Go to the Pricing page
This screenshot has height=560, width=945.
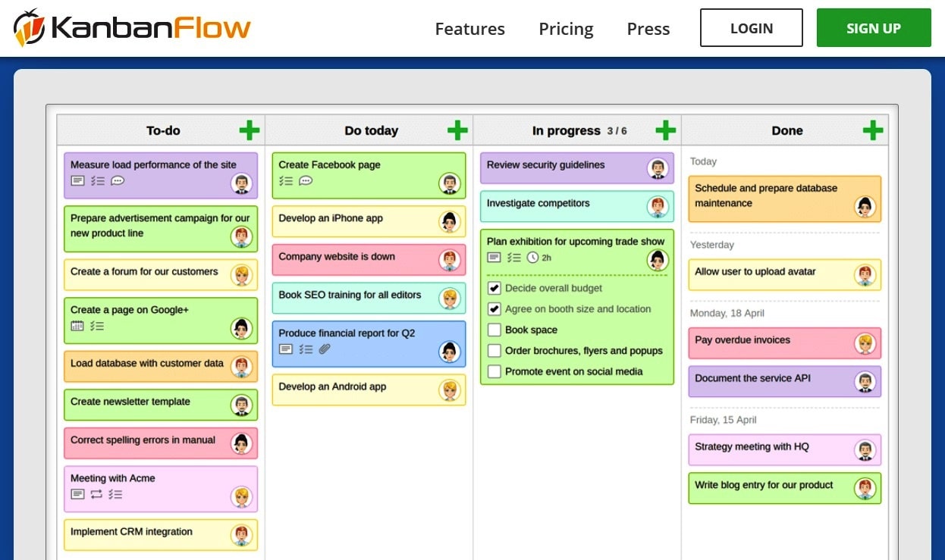pos(566,29)
